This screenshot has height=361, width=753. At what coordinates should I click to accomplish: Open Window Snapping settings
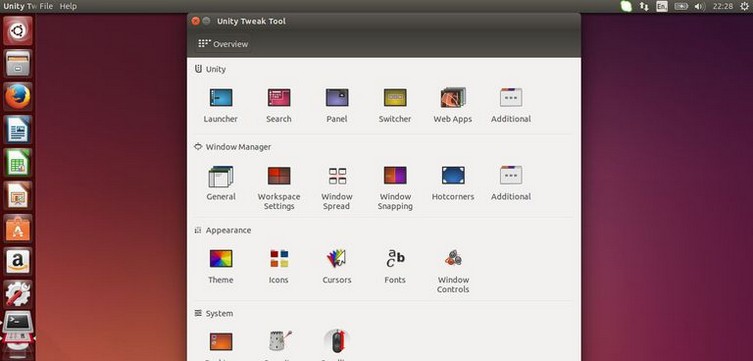pos(395,176)
